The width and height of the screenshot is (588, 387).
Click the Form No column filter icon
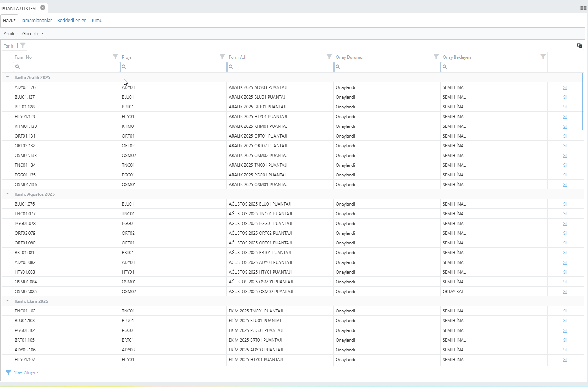point(115,57)
